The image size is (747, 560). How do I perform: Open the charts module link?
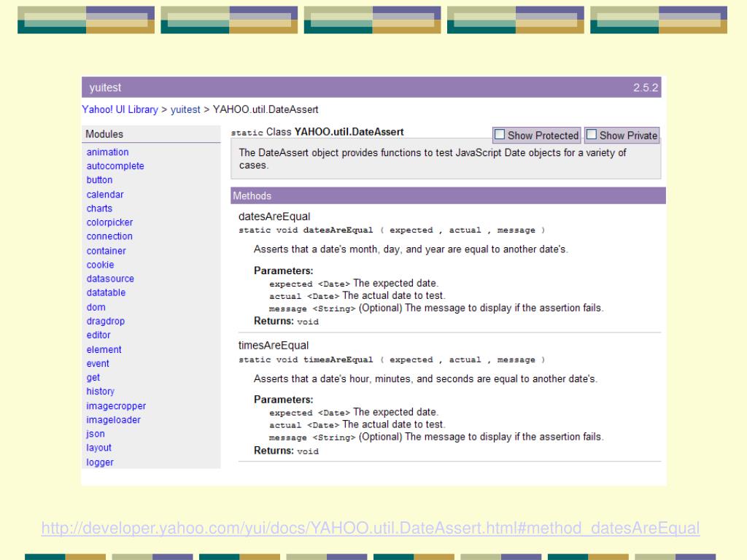(x=99, y=208)
